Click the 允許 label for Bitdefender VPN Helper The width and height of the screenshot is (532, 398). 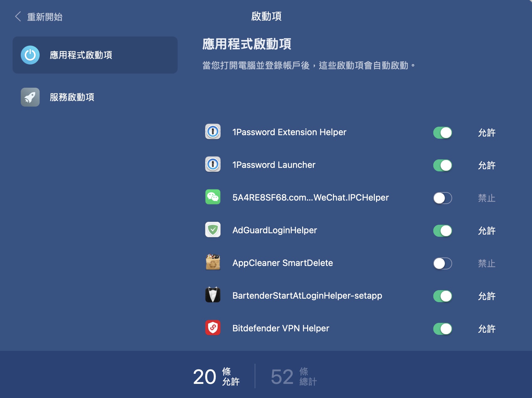pos(487,329)
